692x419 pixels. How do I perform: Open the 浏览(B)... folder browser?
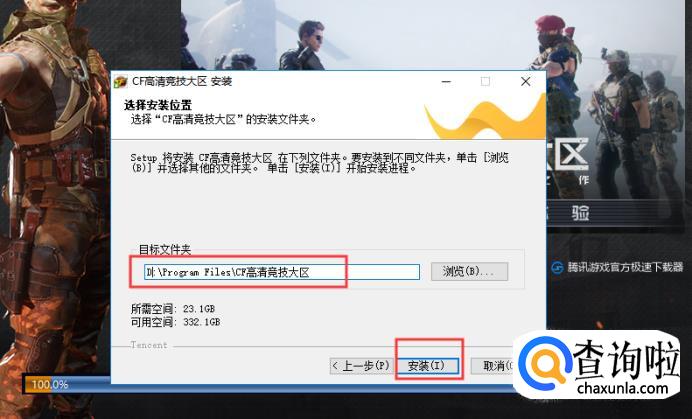(469, 271)
